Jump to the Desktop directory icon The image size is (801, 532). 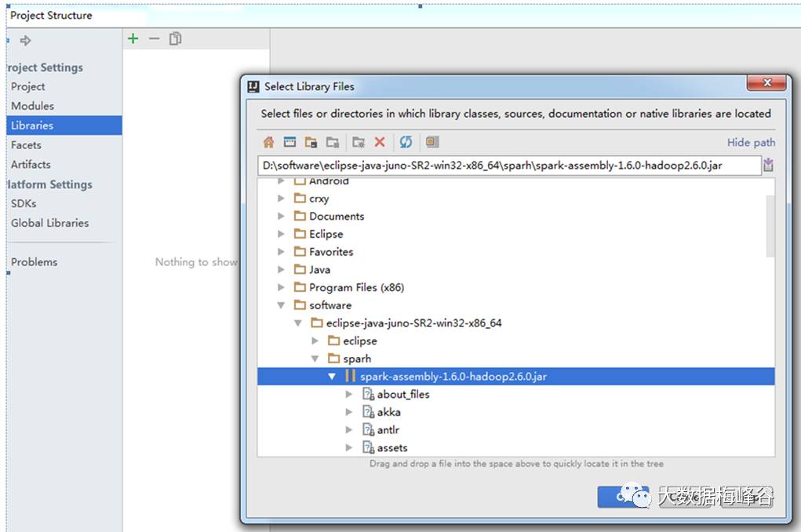tap(289, 142)
